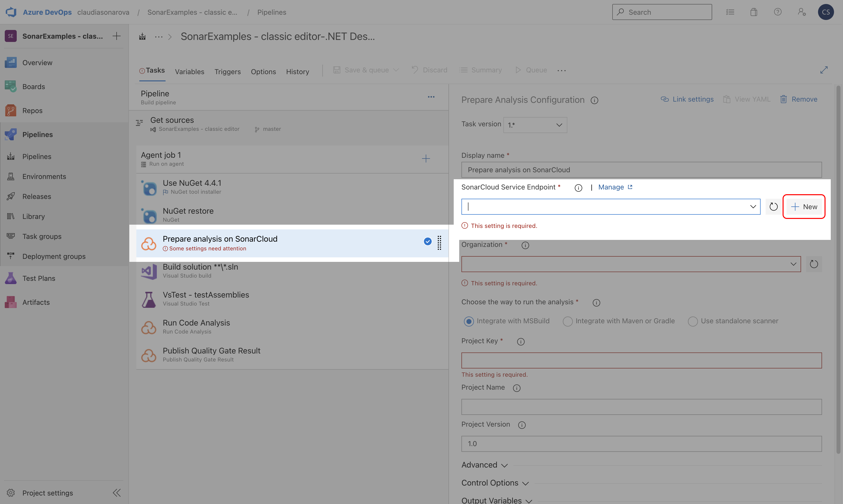
Task: Expand the Output Variables section
Action: point(497,500)
